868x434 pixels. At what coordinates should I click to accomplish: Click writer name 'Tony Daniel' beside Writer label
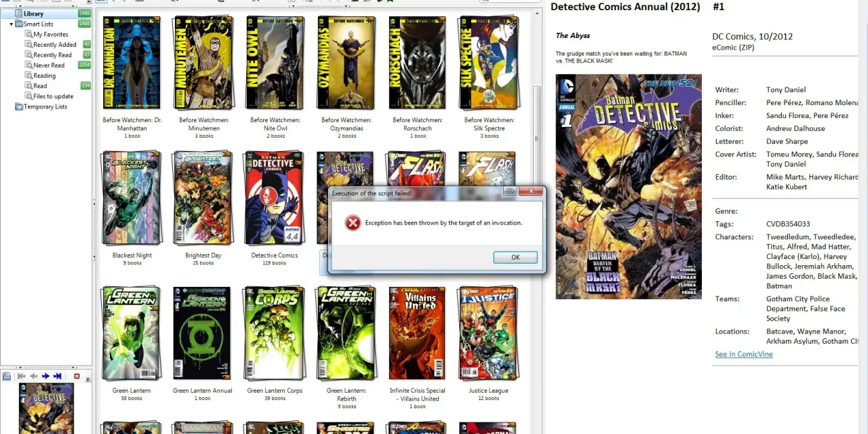pyautogui.click(x=786, y=90)
